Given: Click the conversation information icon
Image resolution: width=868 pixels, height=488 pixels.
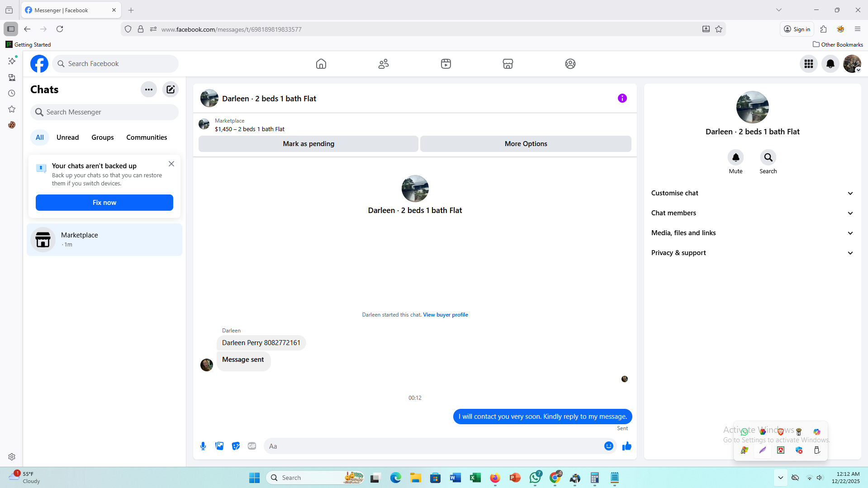Looking at the screenshot, I should (622, 98).
